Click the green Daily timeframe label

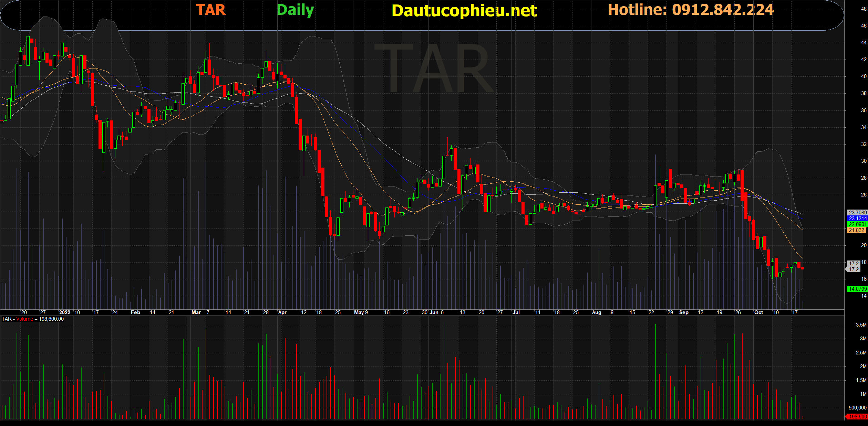295,10
